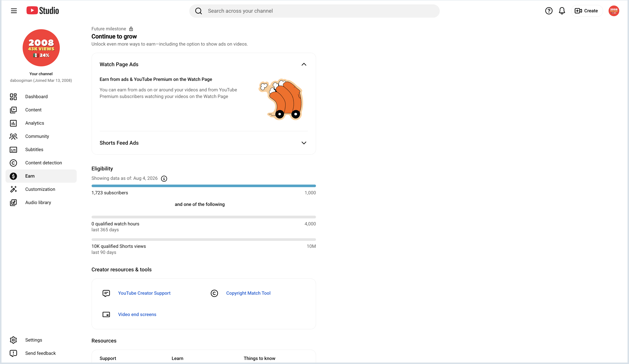Open the Video end screens link
Viewport: 629px width, 364px height.
[x=137, y=314]
